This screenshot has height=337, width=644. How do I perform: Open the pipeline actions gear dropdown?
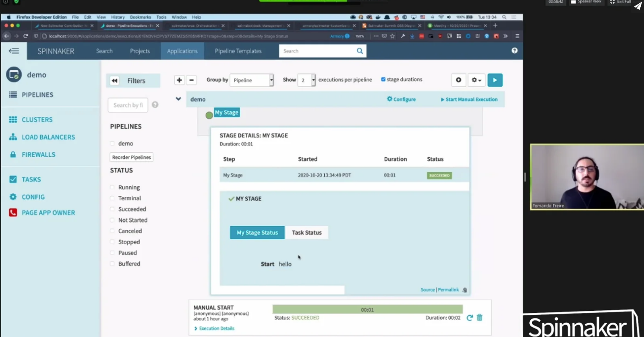(476, 80)
